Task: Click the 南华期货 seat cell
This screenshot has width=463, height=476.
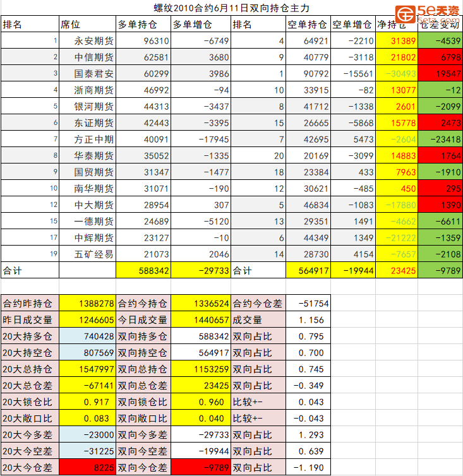Action: [88, 188]
